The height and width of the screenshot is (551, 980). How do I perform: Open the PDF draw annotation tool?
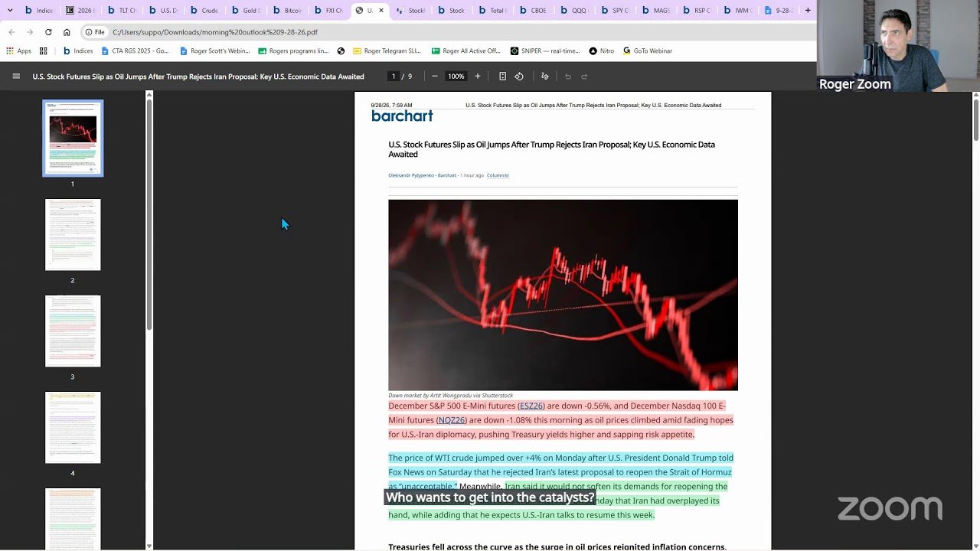click(x=545, y=77)
